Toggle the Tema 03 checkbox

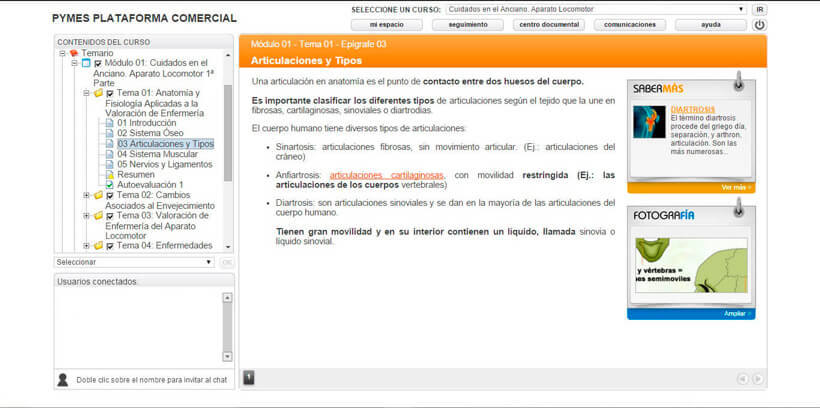pyautogui.click(x=109, y=216)
